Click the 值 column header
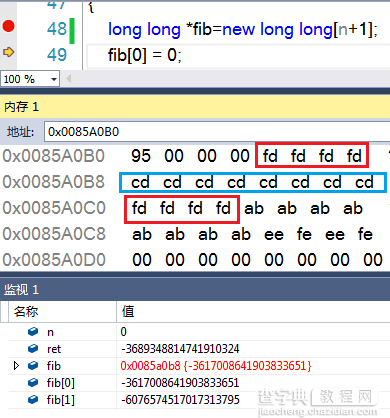390x418 pixels. pyautogui.click(x=128, y=312)
